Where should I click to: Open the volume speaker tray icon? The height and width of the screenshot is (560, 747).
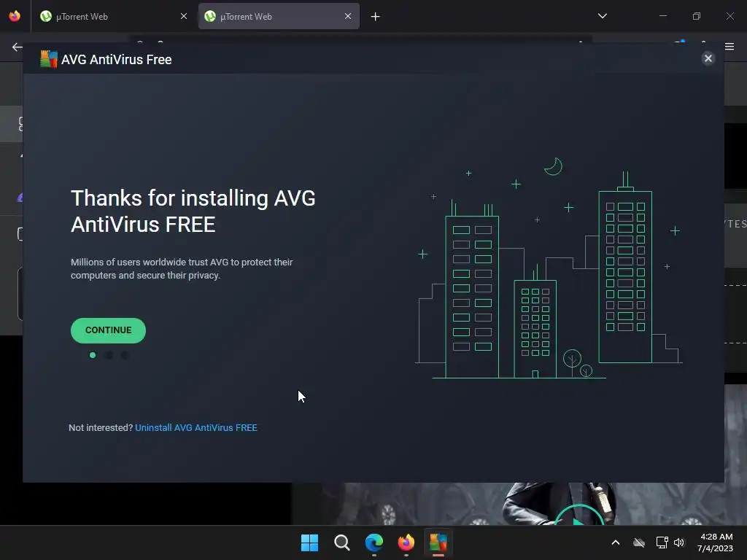(679, 542)
